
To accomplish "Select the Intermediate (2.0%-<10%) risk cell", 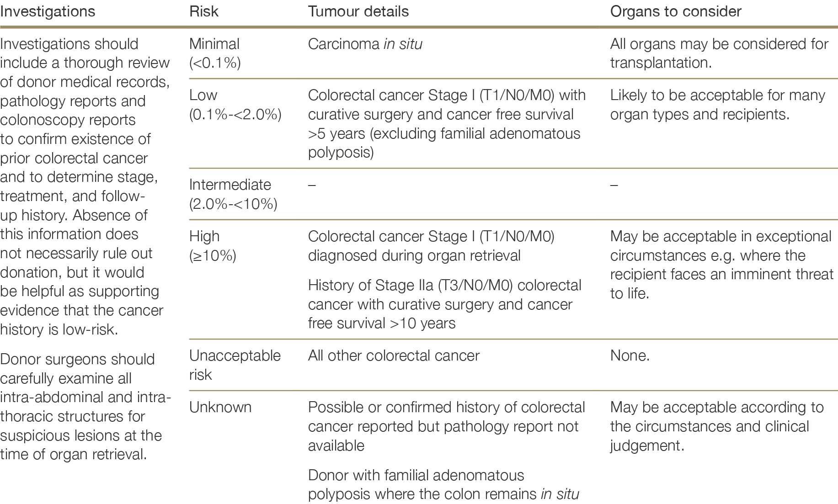I will point(233,194).
